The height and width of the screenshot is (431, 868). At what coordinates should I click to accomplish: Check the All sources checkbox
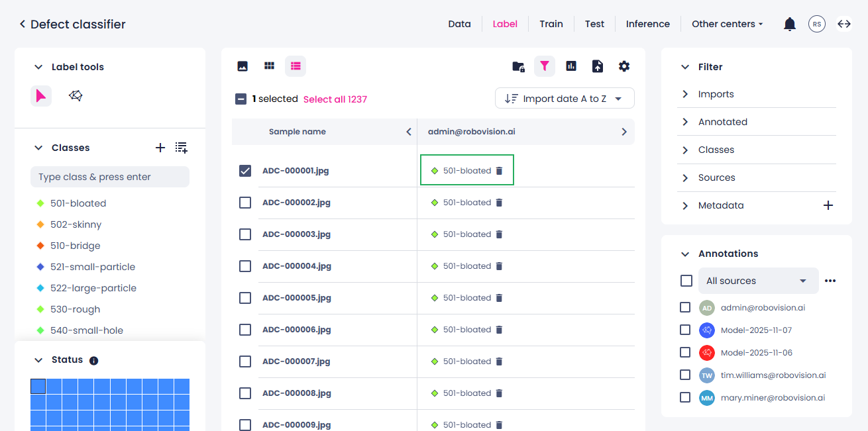[686, 281]
